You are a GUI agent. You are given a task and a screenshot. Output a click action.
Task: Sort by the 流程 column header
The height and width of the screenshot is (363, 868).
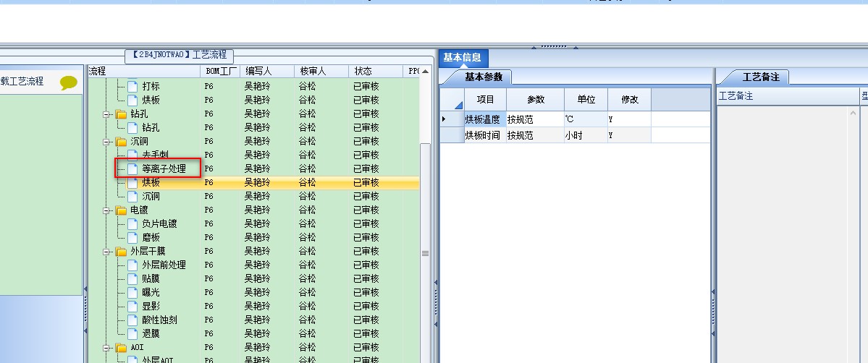click(144, 71)
